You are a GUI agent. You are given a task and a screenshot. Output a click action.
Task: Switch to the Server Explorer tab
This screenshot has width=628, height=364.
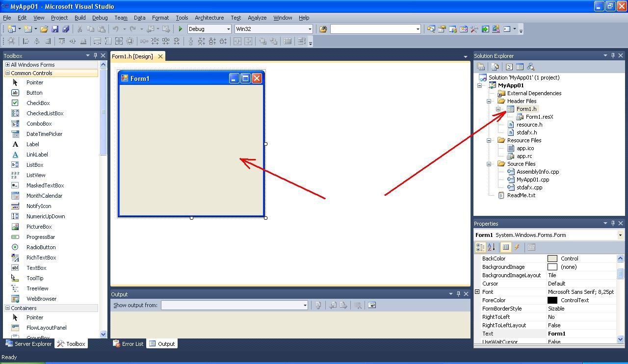(x=28, y=344)
